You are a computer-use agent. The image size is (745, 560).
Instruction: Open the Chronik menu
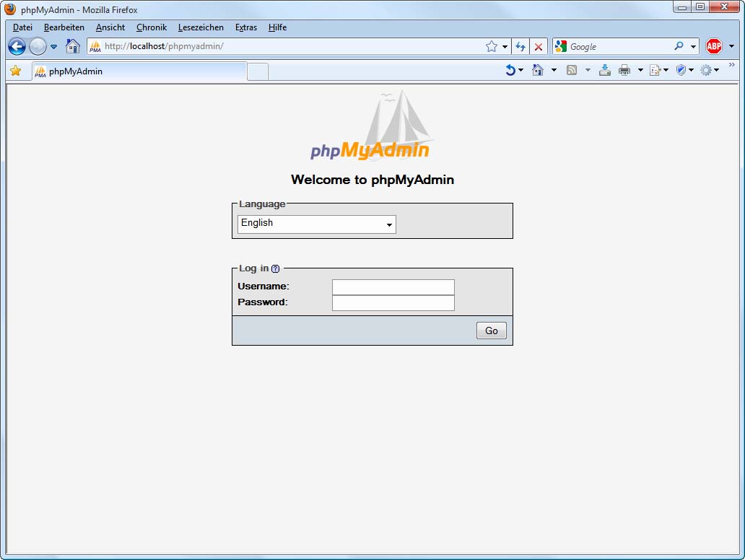[152, 27]
